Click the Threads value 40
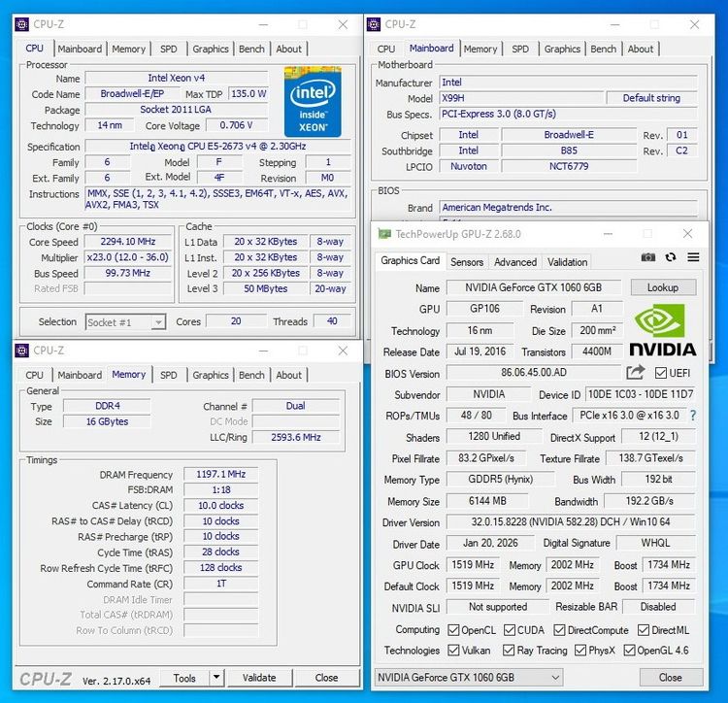Image resolution: width=728 pixels, height=703 pixels. 332,320
